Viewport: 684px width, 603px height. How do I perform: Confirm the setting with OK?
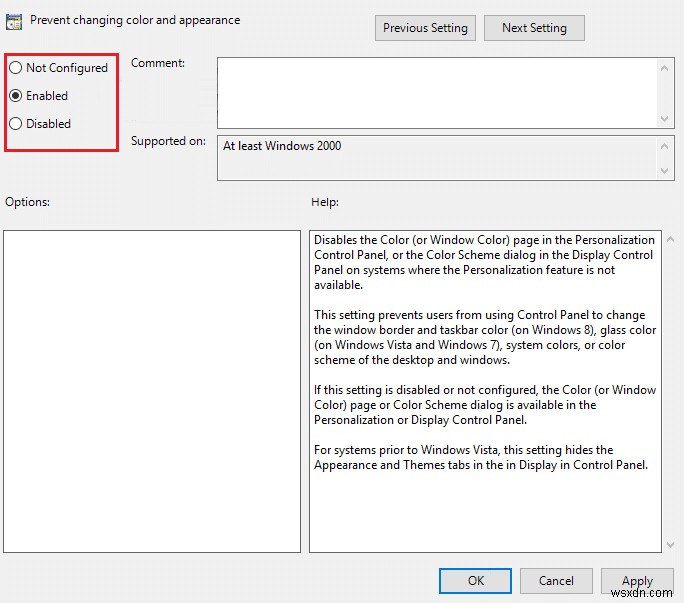(475, 581)
